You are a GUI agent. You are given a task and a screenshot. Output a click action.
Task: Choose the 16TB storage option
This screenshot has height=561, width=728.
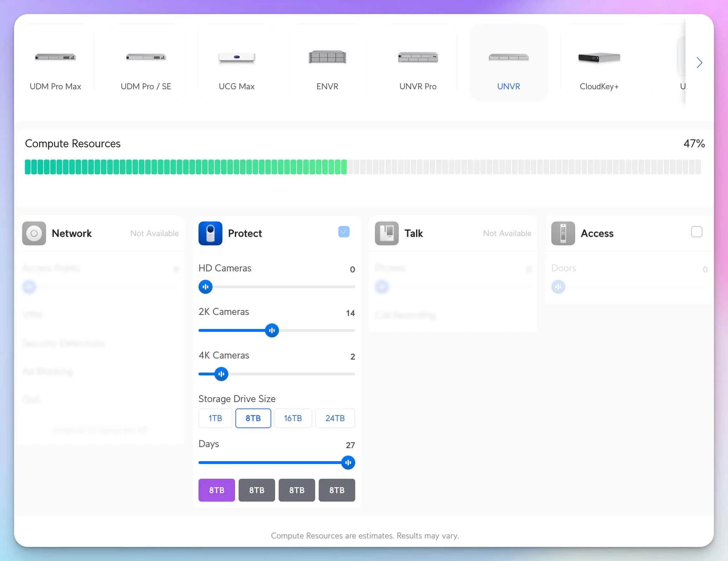click(293, 418)
